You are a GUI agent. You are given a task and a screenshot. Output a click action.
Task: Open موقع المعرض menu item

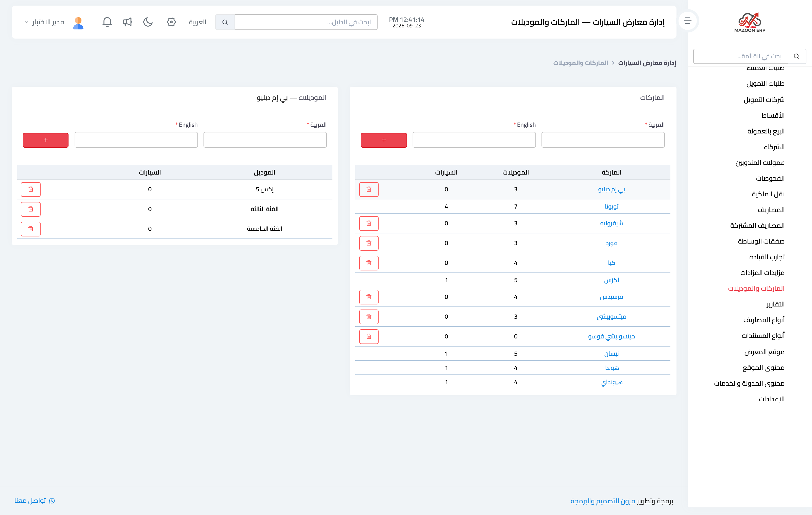click(x=765, y=352)
